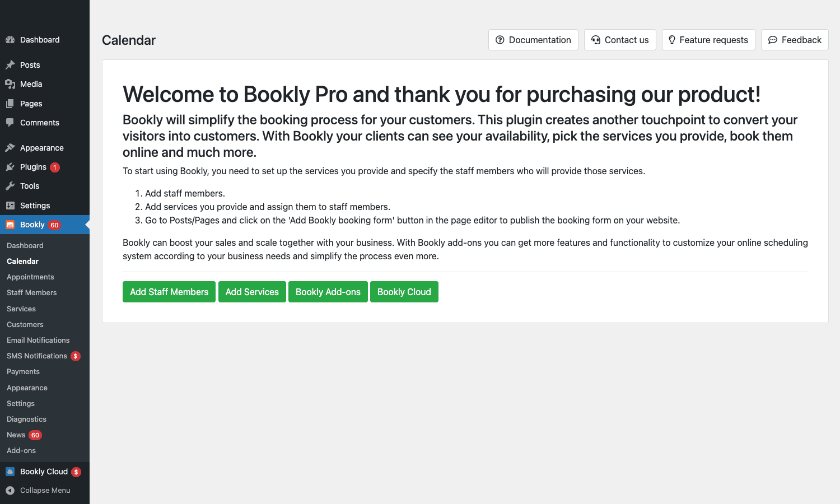
Task: Click the Dashboard gauge icon in sidebar
Action: tap(10, 40)
